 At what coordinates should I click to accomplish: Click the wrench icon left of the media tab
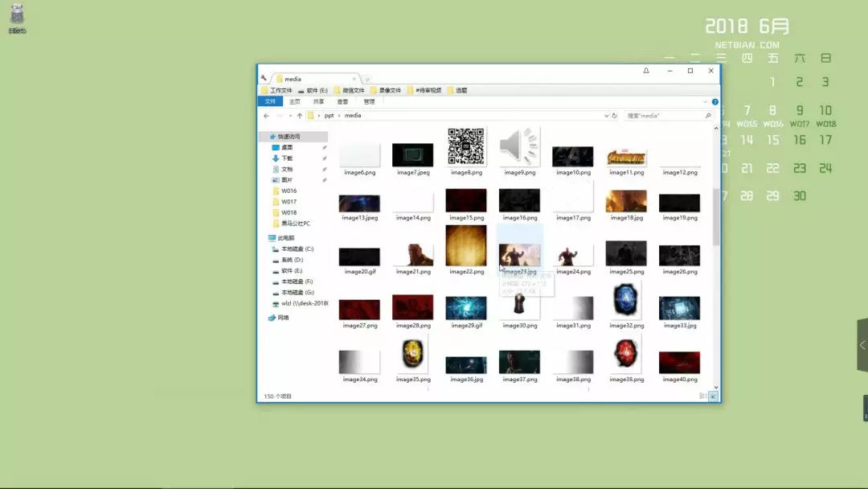[264, 79]
